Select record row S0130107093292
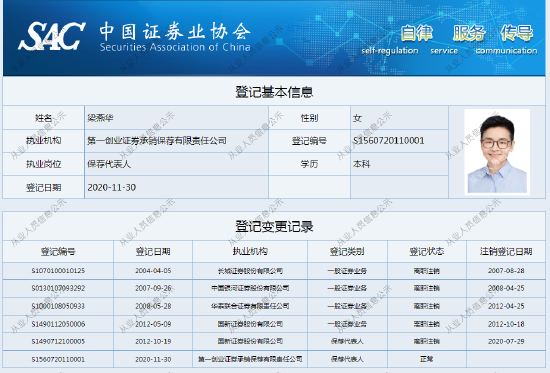Viewport: 550px width, 373px height. (x=274, y=288)
